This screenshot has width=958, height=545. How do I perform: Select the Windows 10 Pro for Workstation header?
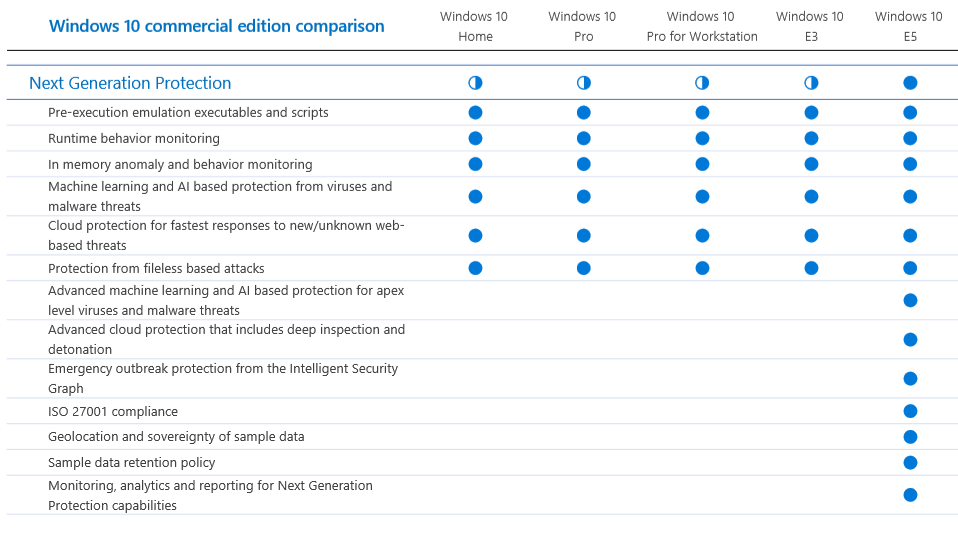tap(702, 26)
